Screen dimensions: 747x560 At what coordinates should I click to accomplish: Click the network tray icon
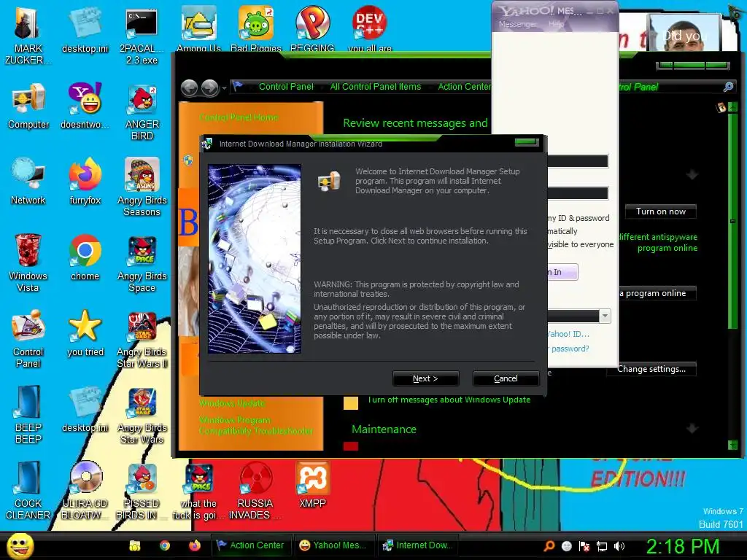pyautogui.click(x=602, y=546)
